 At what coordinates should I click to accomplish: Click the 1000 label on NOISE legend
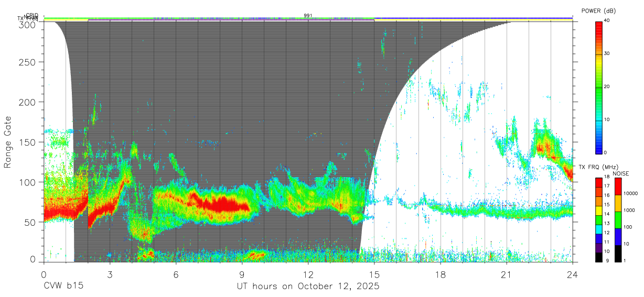629,210
